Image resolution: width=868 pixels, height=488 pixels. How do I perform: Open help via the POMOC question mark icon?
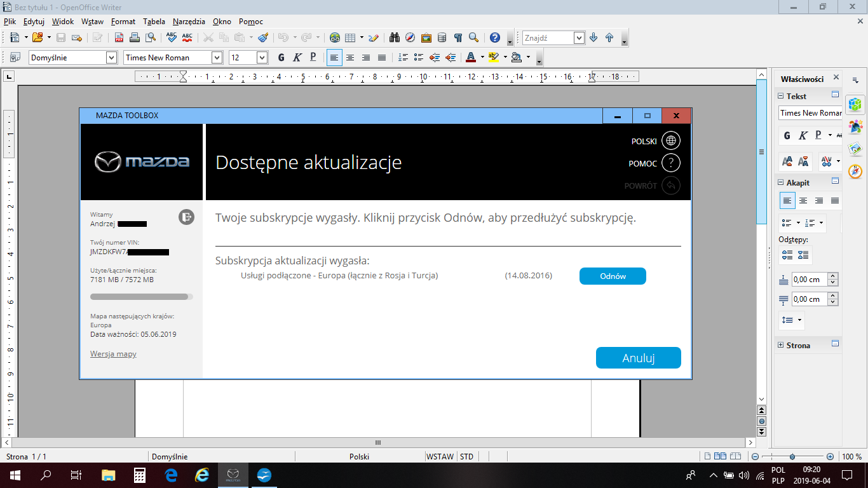point(671,163)
